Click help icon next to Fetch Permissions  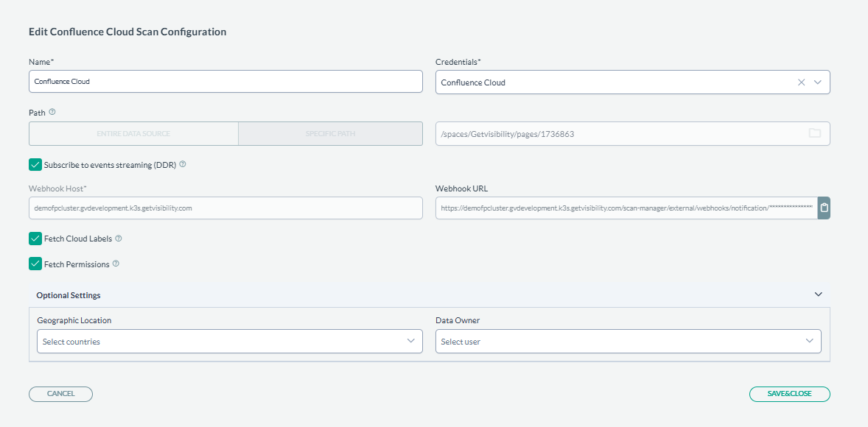[x=116, y=264]
